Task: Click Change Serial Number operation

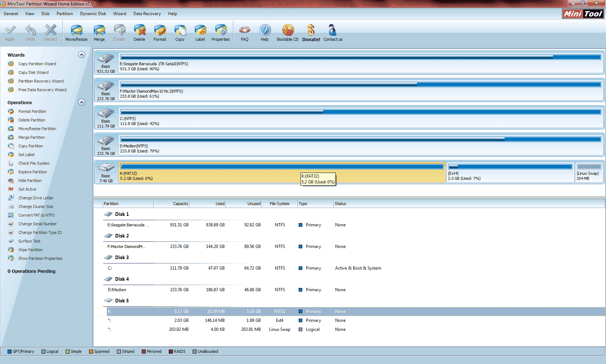Action: click(x=38, y=224)
